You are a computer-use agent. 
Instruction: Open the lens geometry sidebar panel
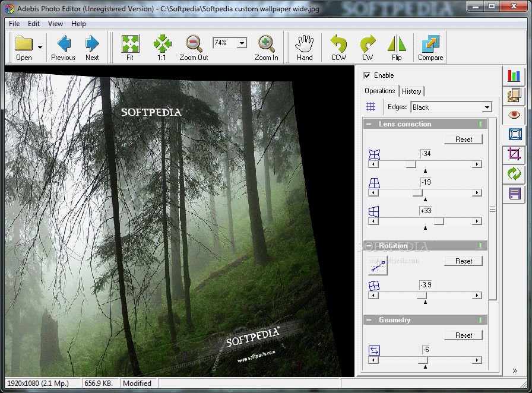[515, 134]
